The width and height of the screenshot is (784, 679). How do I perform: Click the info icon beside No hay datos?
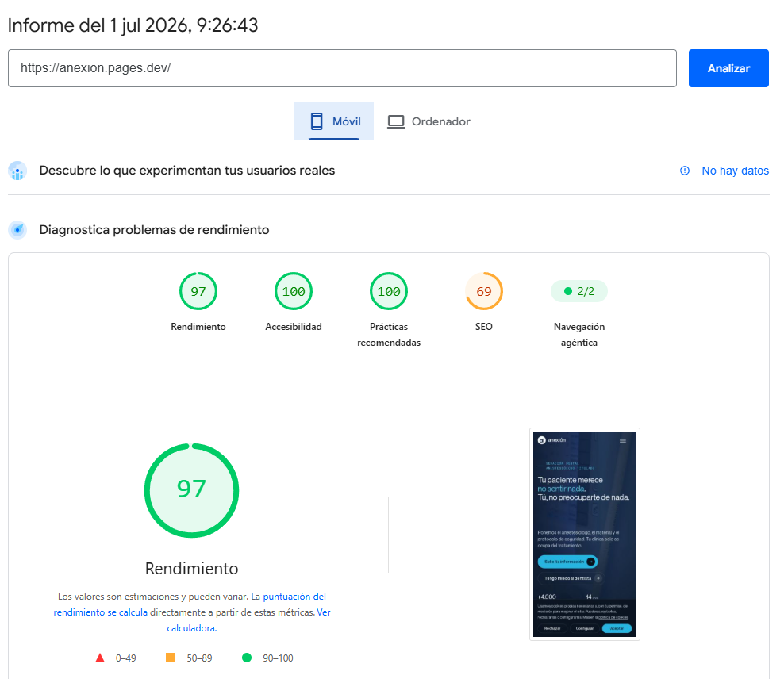685,171
